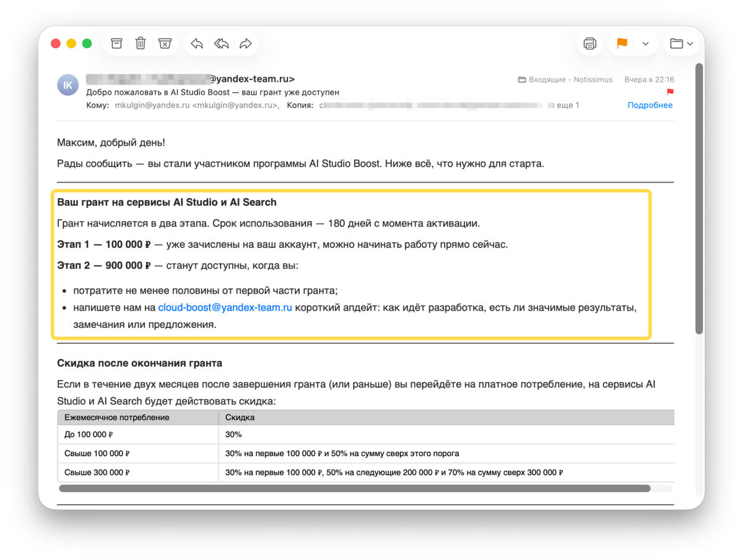This screenshot has width=743, height=560.
Task: Expand more recipients "еще 1"
Action: [567, 105]
